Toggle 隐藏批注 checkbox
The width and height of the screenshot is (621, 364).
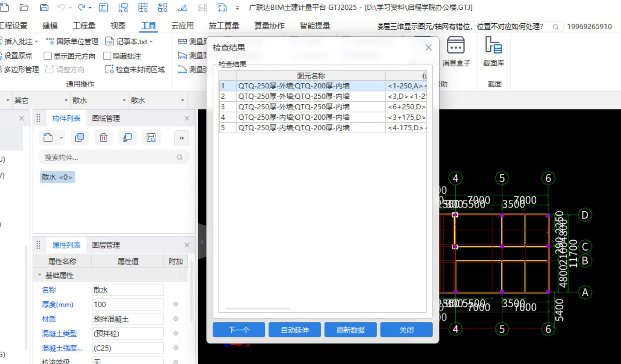point(107,56)
